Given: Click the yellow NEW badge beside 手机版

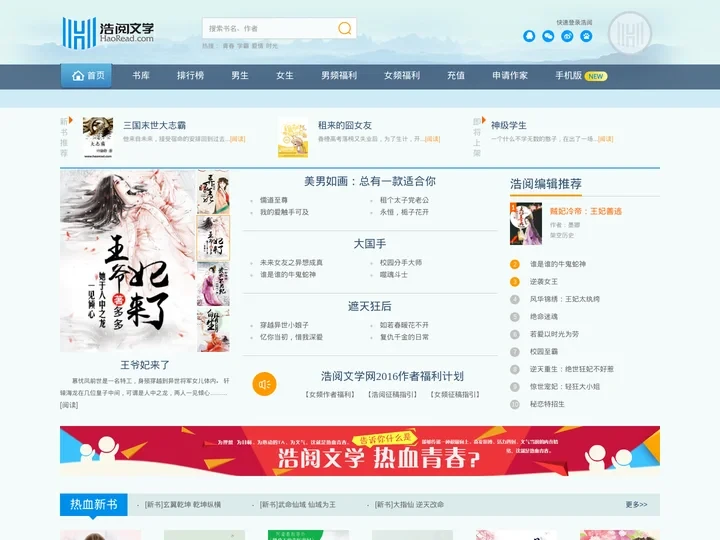Looking at the screenshot, I should coord(596,76).
